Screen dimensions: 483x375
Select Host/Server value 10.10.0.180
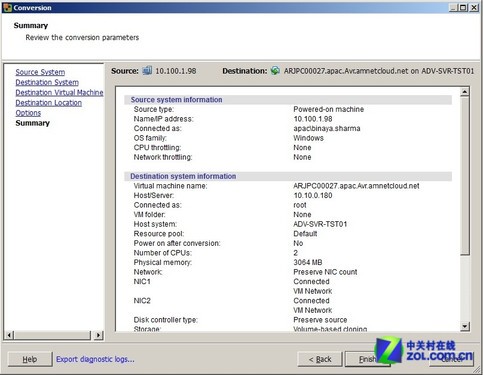pos(313,195)
